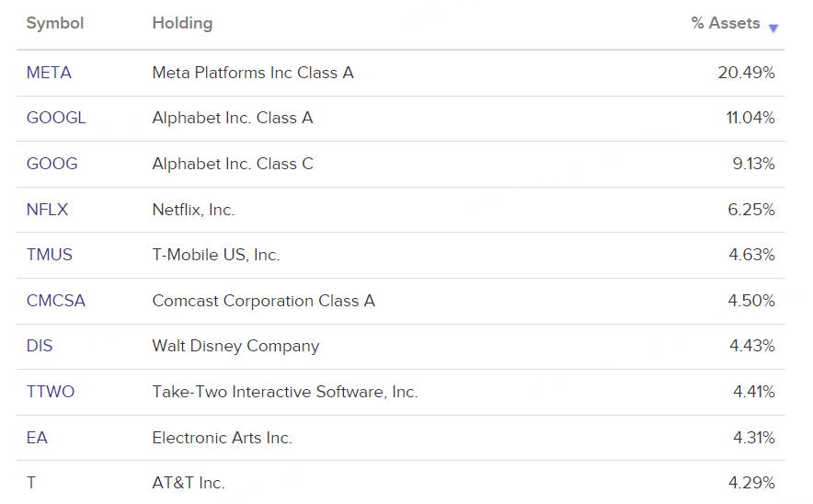Click Electronic Arts Inc. holding name
Image resolution: width=813 pixels, height=504 pixels.
pyautogui.click(x=222, y=438)
